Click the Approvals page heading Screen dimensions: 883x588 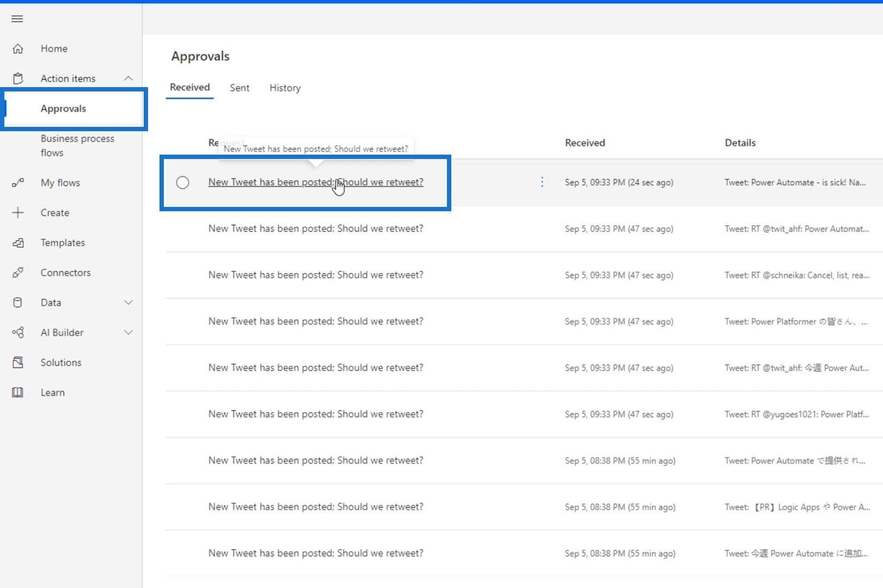point(200,56)
